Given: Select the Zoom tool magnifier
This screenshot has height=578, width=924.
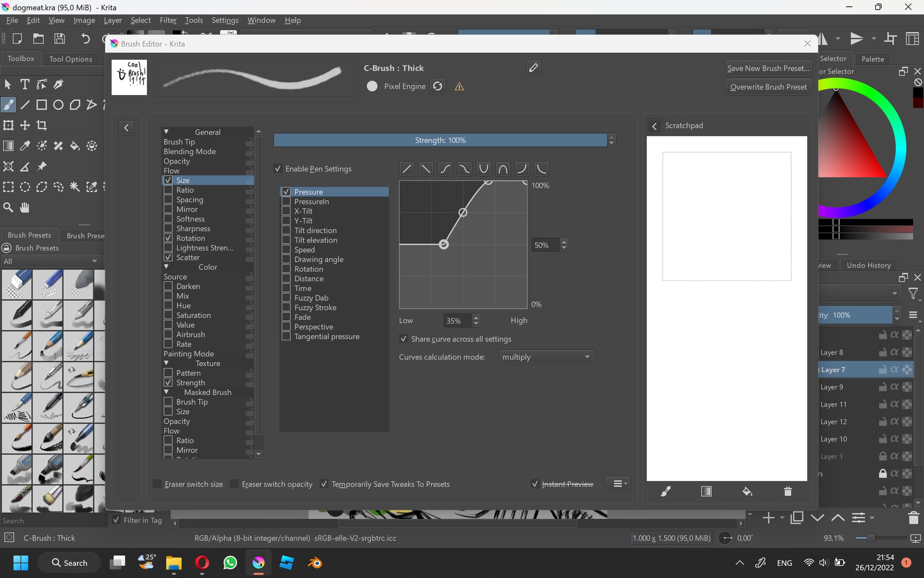Looking at the screenshot, I should 8,208.
